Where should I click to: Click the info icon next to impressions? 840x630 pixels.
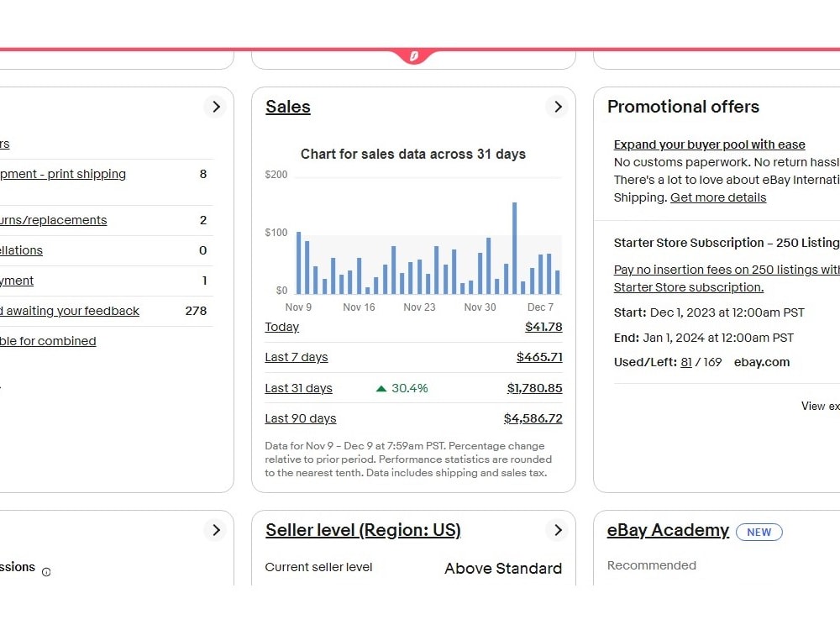coord(46,572)
